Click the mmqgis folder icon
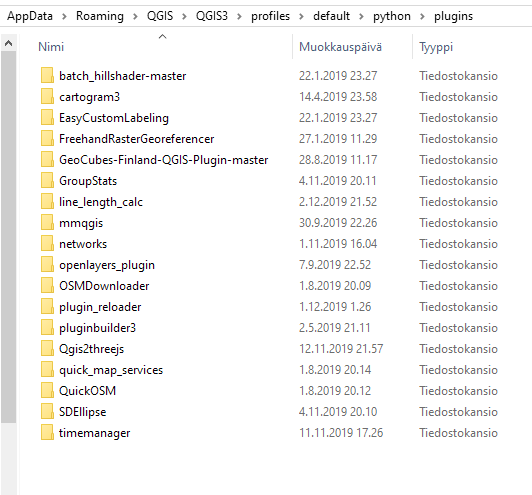 (x=47, y=223)
